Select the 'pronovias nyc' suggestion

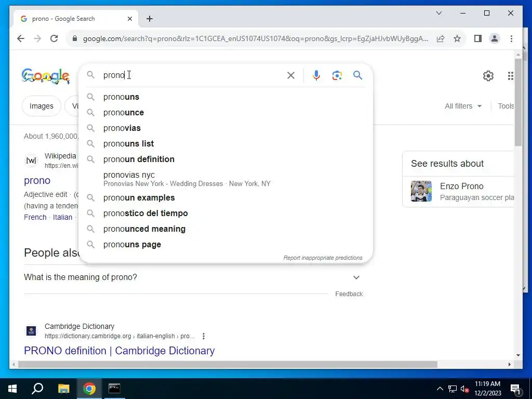(225, 179)
